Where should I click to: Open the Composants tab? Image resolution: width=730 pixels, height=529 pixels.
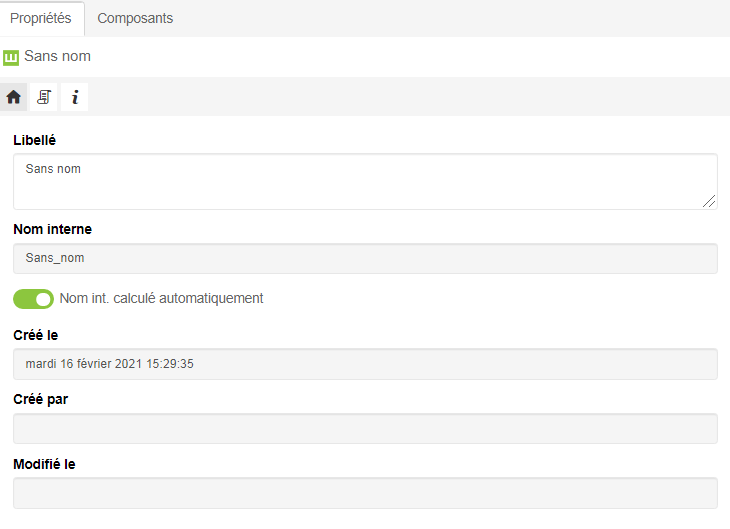(x=135, y=18)
